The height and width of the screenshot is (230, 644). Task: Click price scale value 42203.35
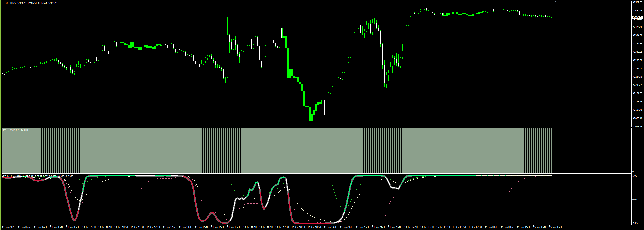coord(638,85)
